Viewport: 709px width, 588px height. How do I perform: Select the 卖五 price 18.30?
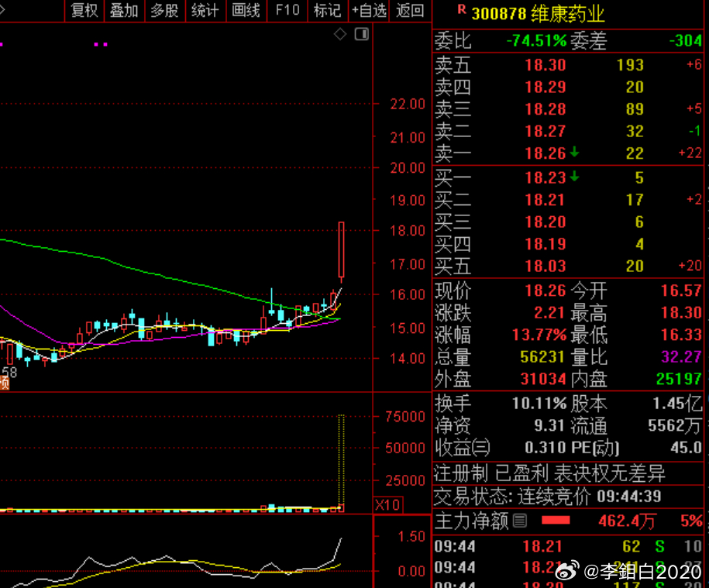546,65
